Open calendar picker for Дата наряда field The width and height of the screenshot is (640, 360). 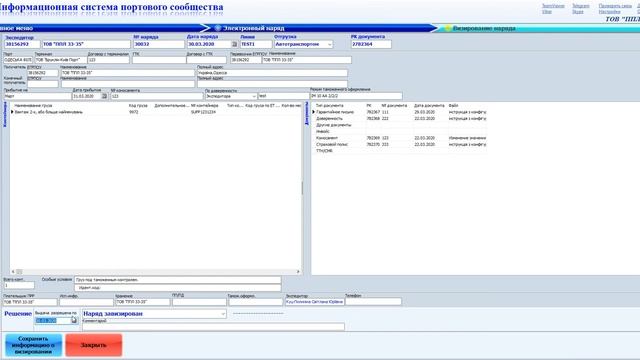point(234,44)
